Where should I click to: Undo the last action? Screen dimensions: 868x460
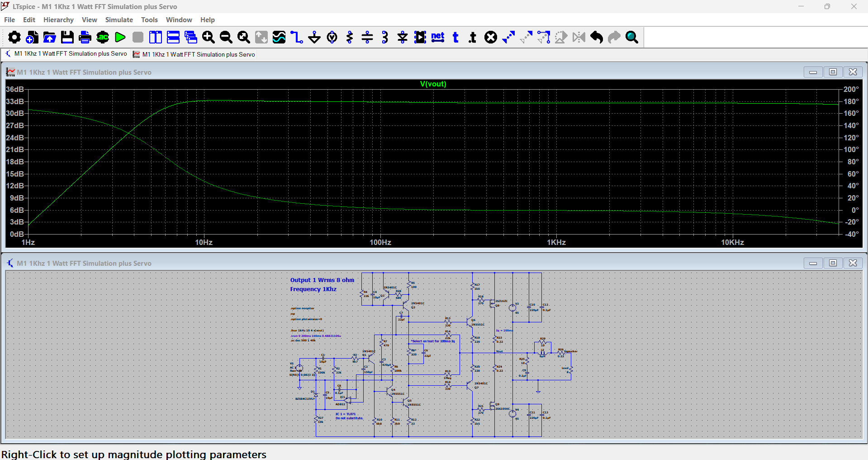597,37
